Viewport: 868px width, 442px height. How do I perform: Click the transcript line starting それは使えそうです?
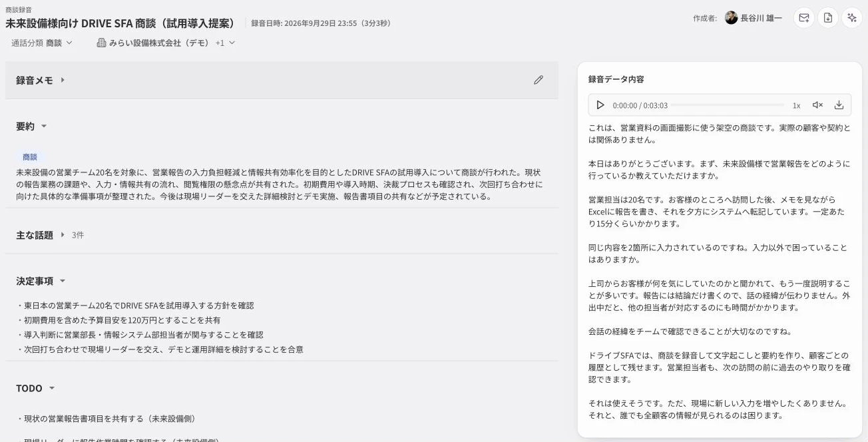pyautogui.click(x=720, y=409)
